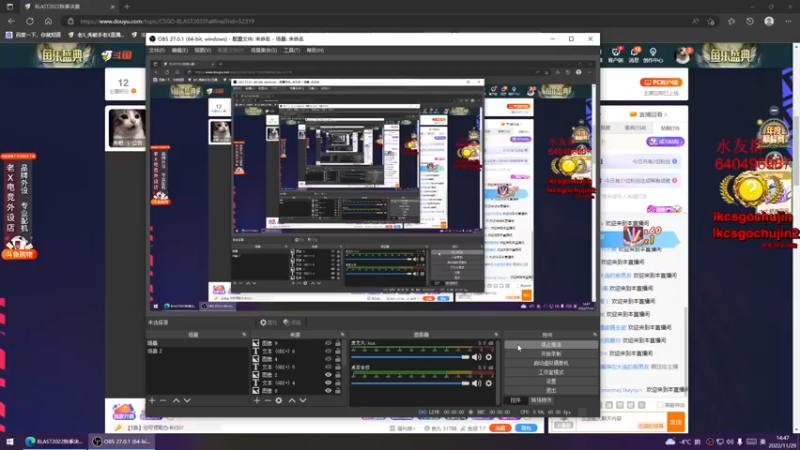This screenshot has height=450, width=800.
Task: Add a new source with the plus icon
Action: pos(257,401)
